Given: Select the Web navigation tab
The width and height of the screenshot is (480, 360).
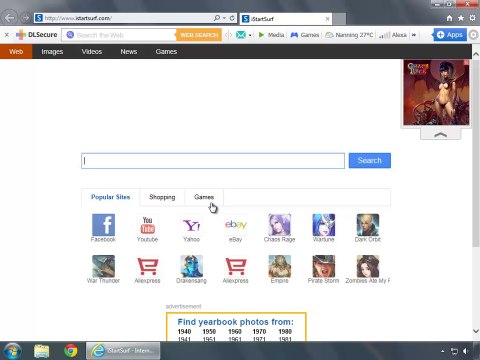Looking at the screenshot, I should (16, 52).
